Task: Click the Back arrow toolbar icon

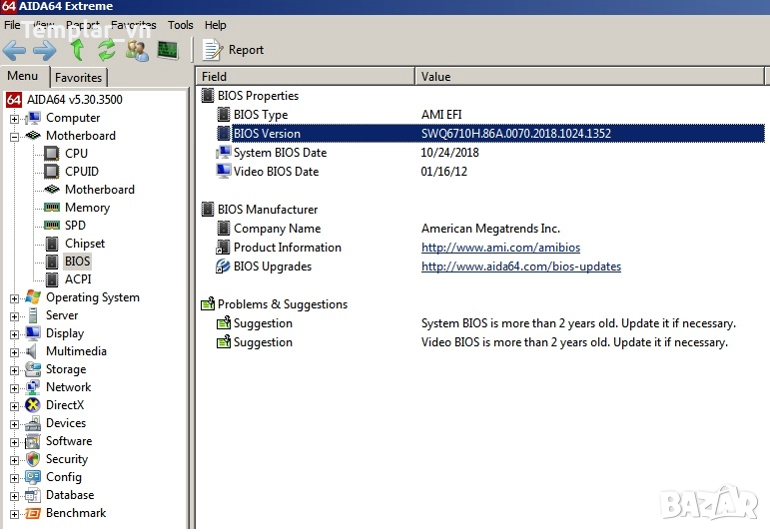Action: [x=15, y=50]
